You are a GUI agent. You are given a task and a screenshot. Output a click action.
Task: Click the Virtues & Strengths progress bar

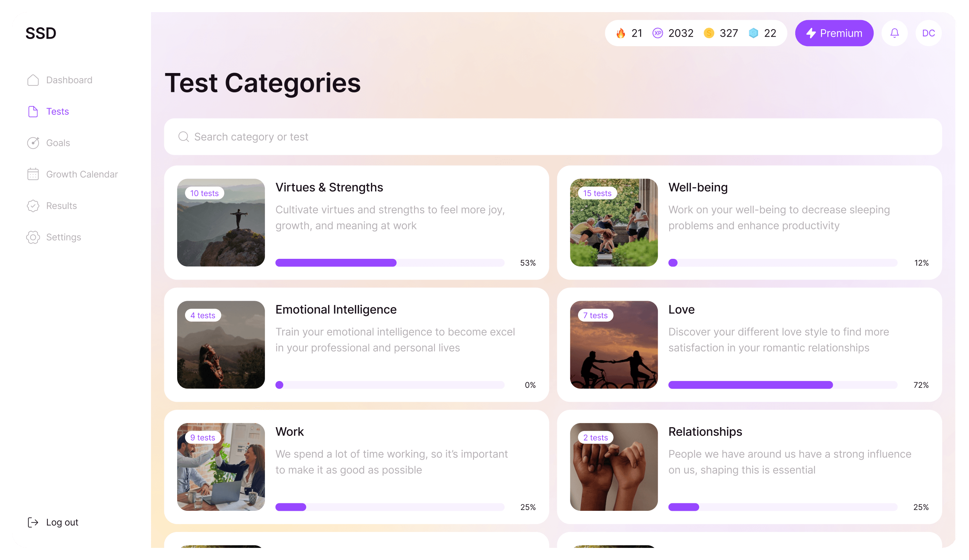tap(389, 263)
